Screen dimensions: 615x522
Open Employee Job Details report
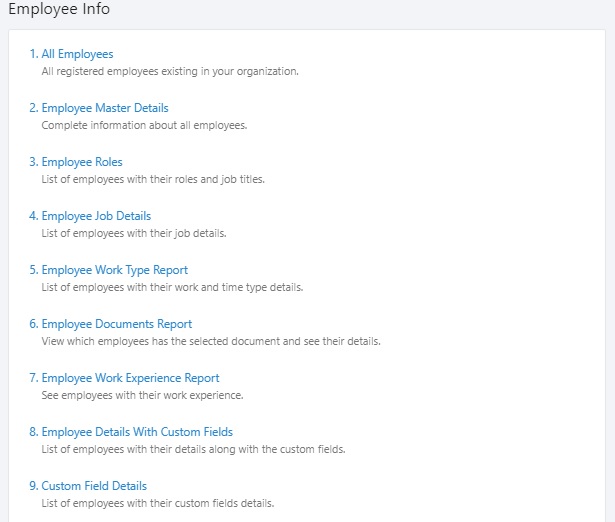tap(90, 216)
